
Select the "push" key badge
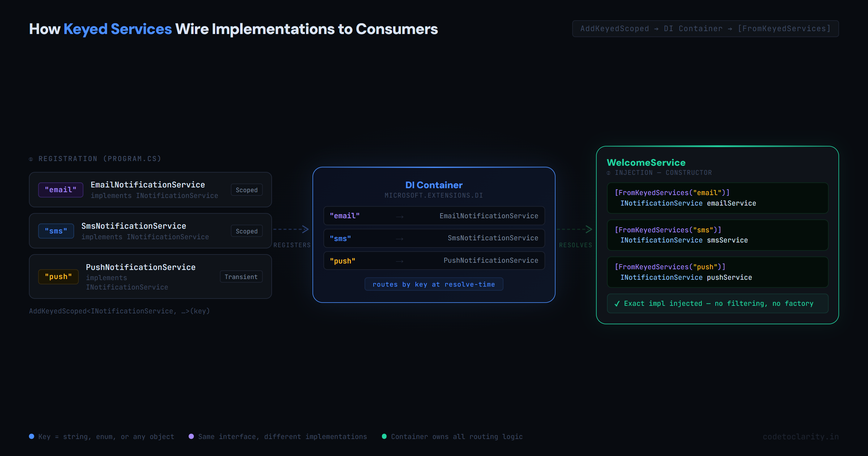click(x=59, y=276)
